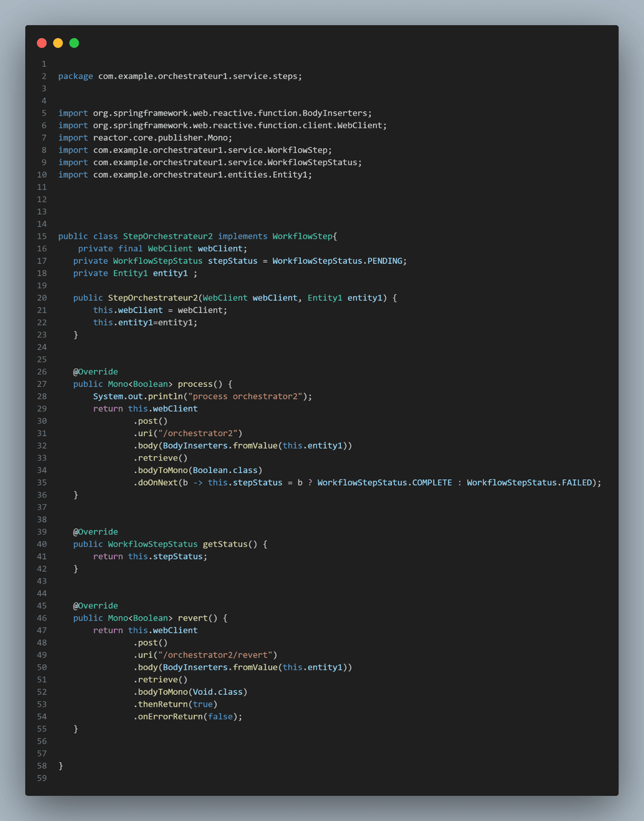The width and height of the screenshot is (644, 821).
Task: Click the BodyInserters import statement
Action: coord(215,113)
